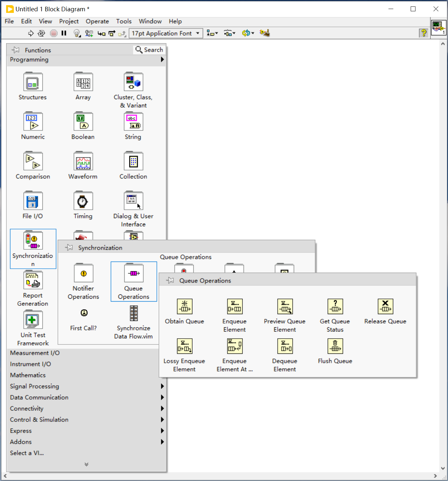This screenshot has height=481, width=448.
Task: Expand the Connectivity category
Action: click(x=86, y=408)
